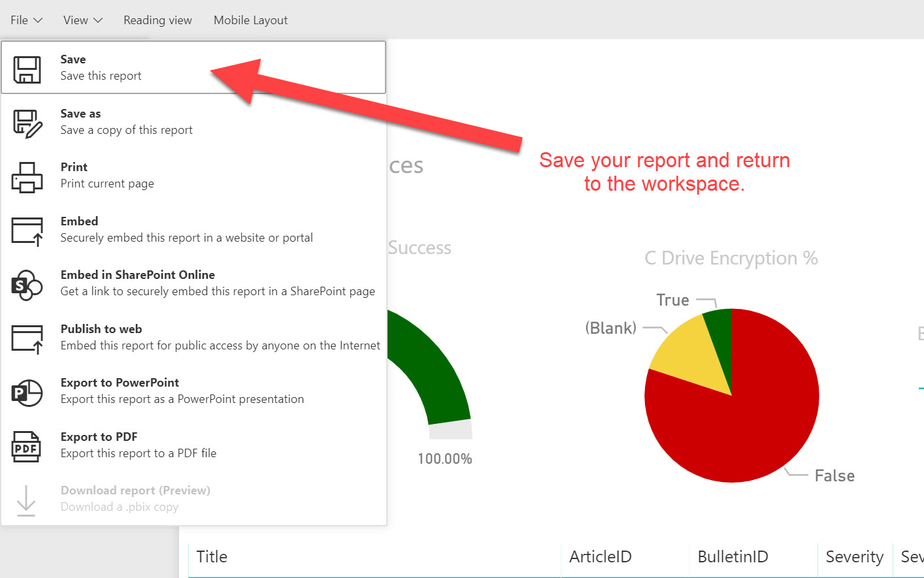This screenshot has height=578, width=924.
Task: Click the Embed icon
Action: coord(26,229)
